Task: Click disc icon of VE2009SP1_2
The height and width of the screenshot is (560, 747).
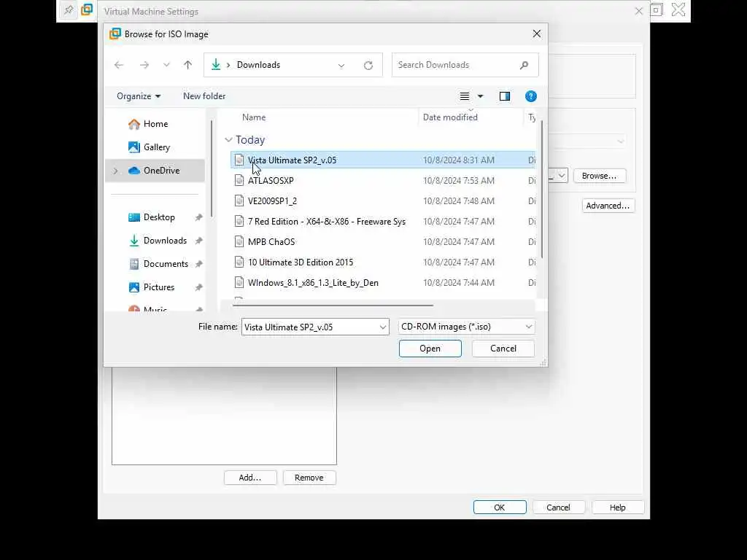Action: click(239, 201)
